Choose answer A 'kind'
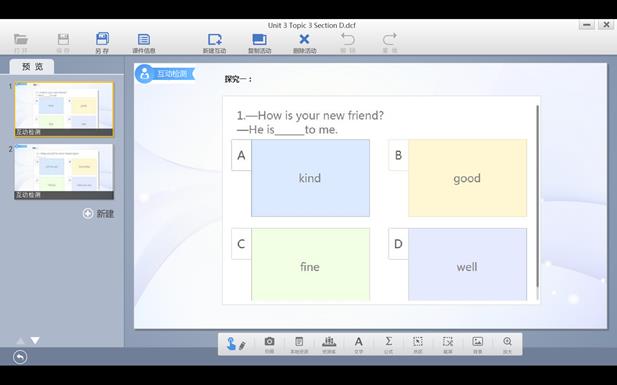Screen dimensions: 617x385 click(x=310, y=178)
